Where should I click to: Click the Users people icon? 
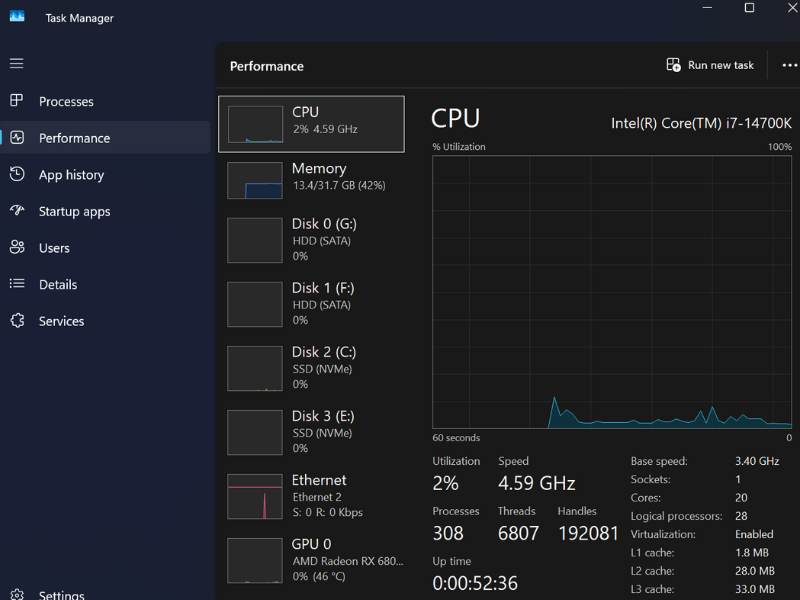pyautogui.click(x=17, y=247)
